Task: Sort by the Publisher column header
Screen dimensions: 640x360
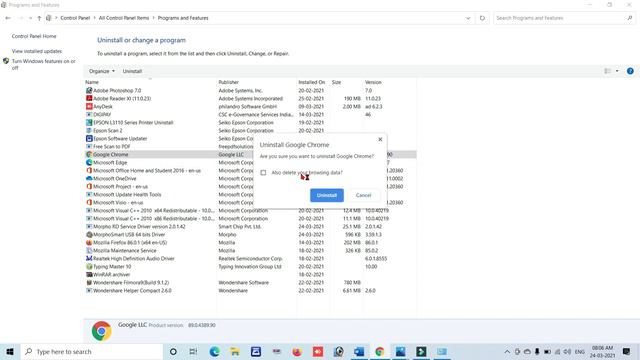Action: coord(229,82)
